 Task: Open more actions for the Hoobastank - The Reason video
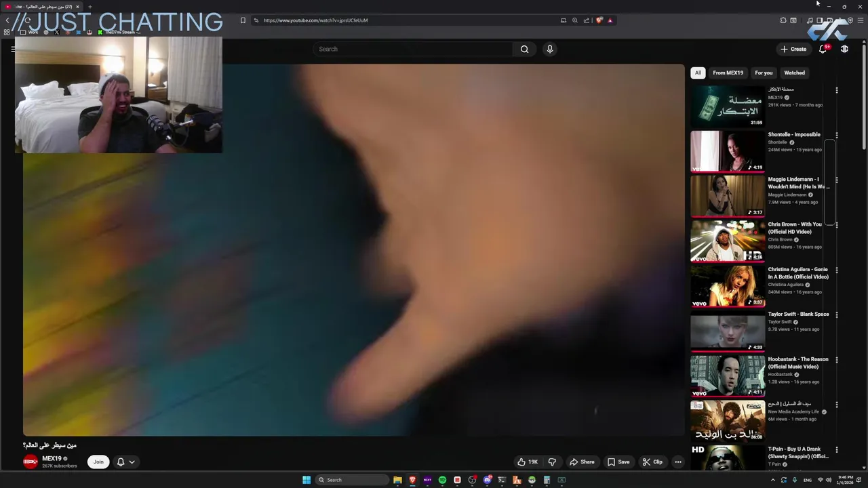(836, 360)
